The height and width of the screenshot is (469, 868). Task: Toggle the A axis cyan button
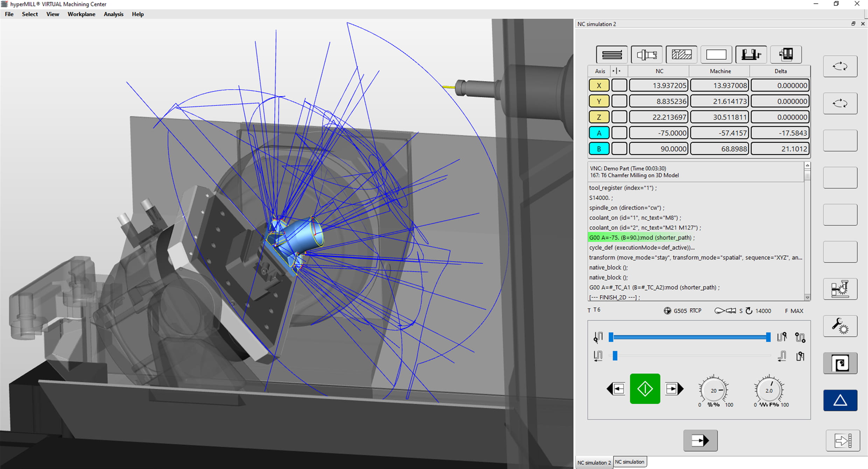[599, 133]
